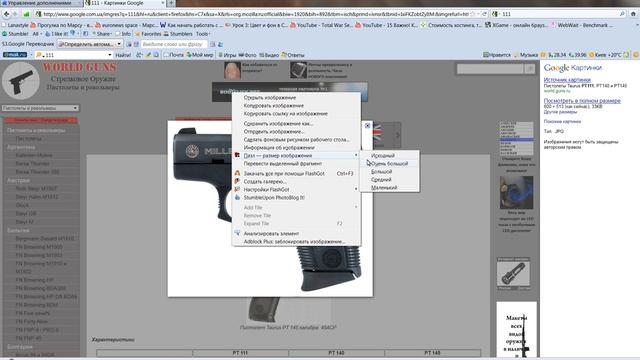Click the reload icon in address bar
The height and width of the screenshot is (360, 640).
(484, 14)
